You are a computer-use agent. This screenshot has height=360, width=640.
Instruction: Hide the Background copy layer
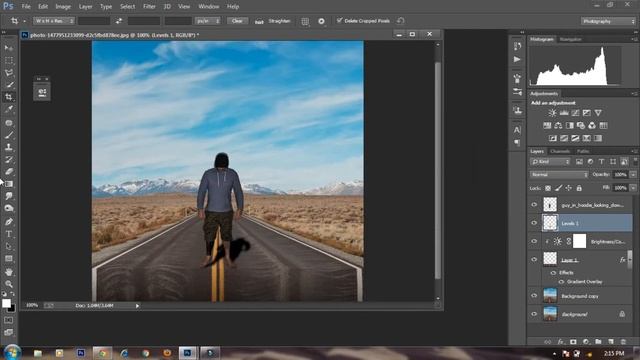tap(534, 296)
